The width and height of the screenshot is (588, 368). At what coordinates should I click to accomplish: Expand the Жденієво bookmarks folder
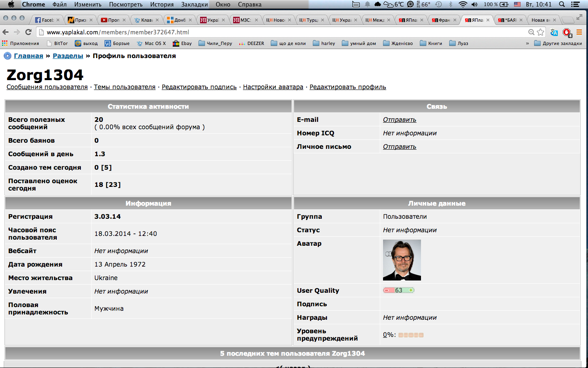click(x=398, y=43)
